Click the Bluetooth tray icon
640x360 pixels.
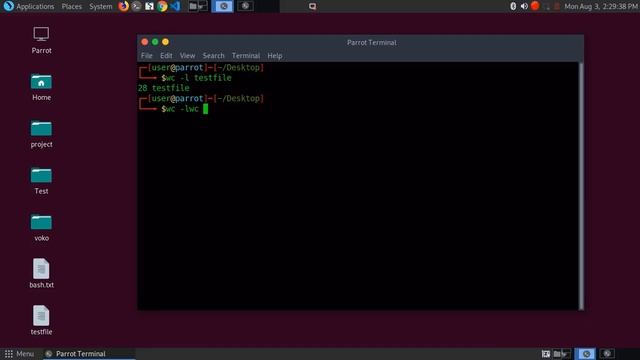pos(513,6)
